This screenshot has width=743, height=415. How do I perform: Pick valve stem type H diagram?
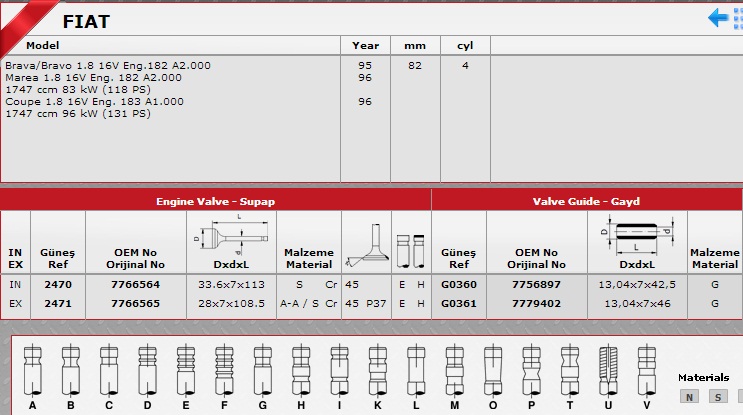tap(300, 371)
